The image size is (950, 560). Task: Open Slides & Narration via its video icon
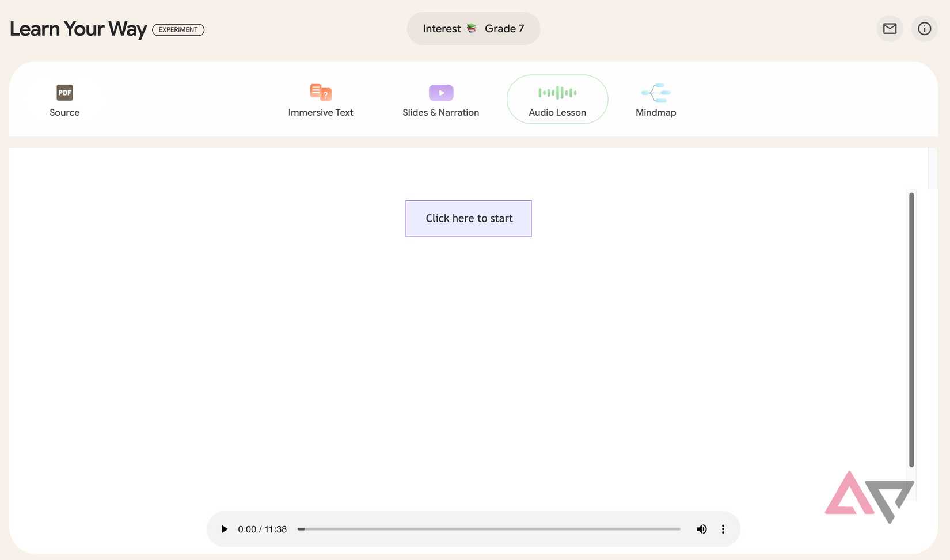440,92
